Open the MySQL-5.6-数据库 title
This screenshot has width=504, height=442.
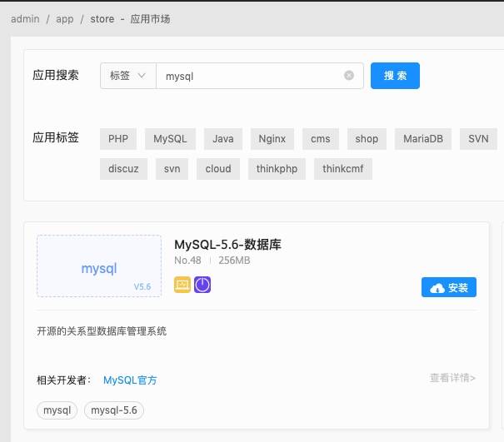coord(227,245)
